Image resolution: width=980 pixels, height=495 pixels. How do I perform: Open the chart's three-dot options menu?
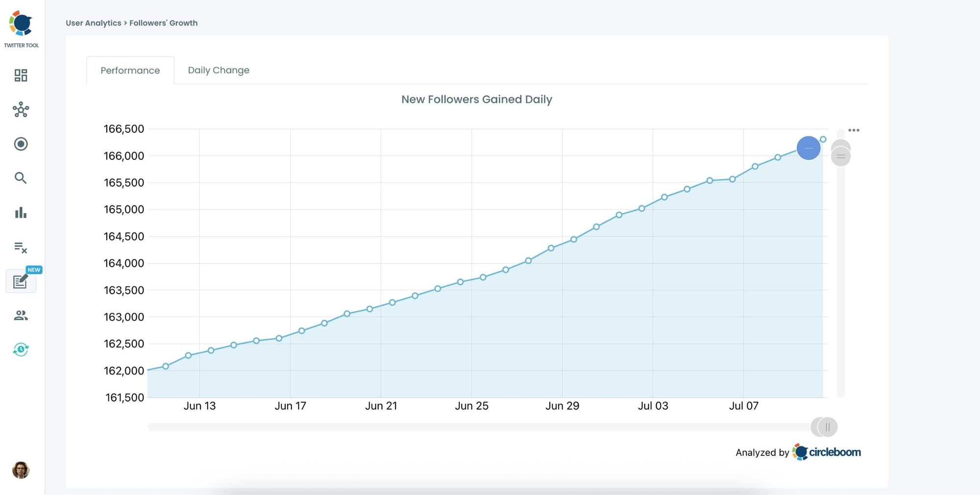(x=855, y=130)
